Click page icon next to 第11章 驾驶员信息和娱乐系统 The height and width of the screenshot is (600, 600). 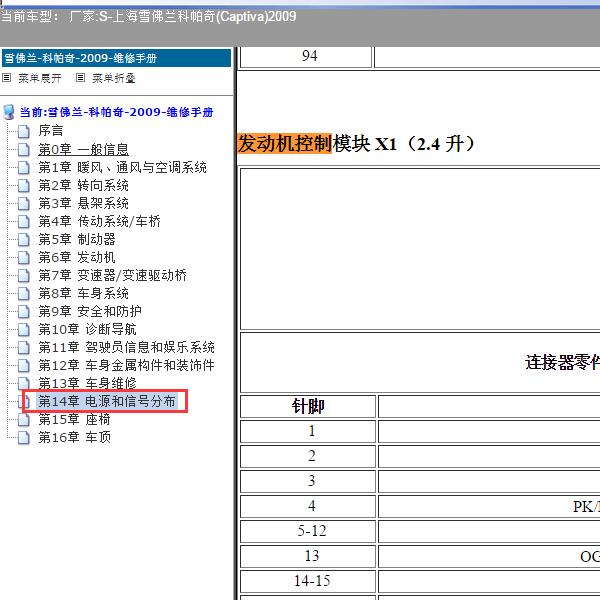click(24, 347)
